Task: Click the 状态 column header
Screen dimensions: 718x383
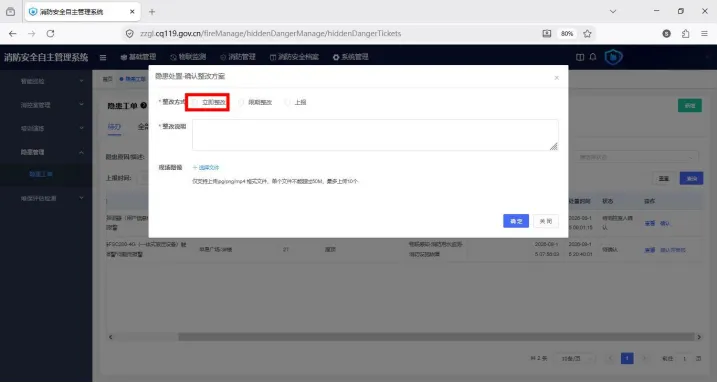Action: pos(607,201)
